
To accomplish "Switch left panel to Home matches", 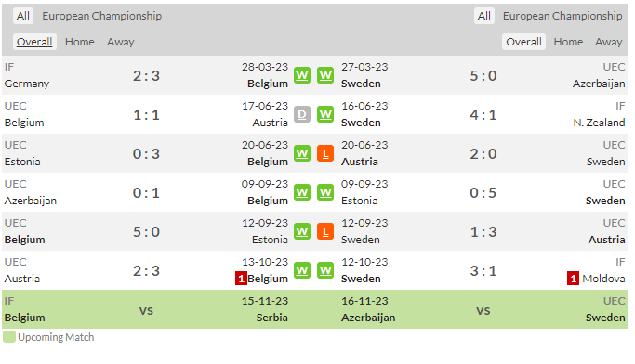I will 80,42.
